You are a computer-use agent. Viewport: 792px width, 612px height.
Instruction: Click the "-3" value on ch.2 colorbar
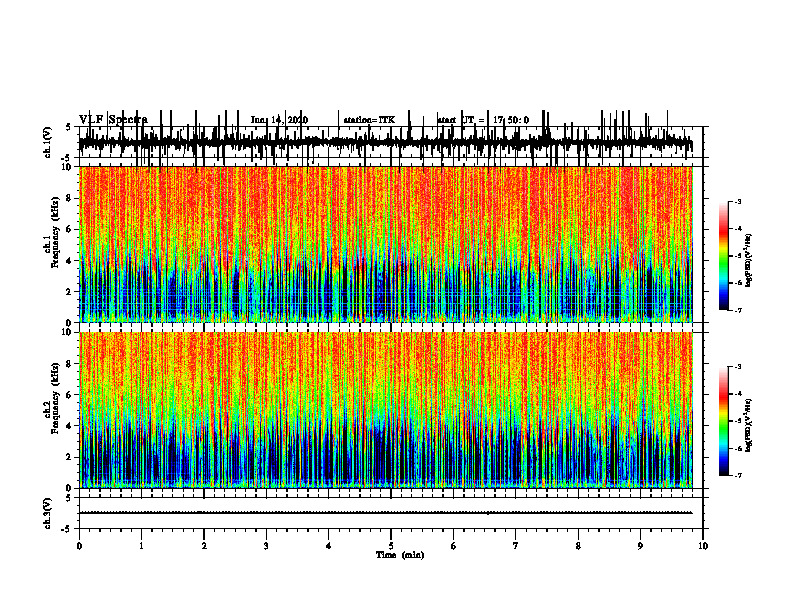738,367
